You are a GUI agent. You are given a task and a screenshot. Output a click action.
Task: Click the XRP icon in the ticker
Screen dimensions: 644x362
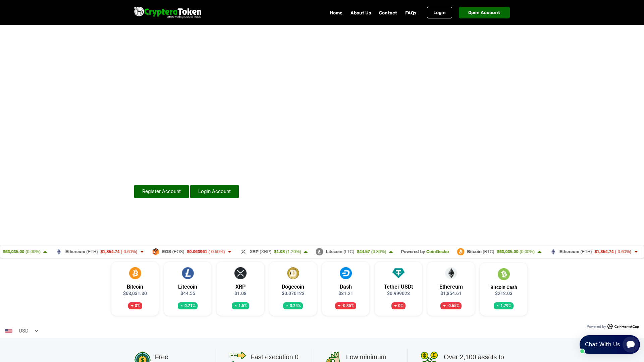(x=243, y=252)
